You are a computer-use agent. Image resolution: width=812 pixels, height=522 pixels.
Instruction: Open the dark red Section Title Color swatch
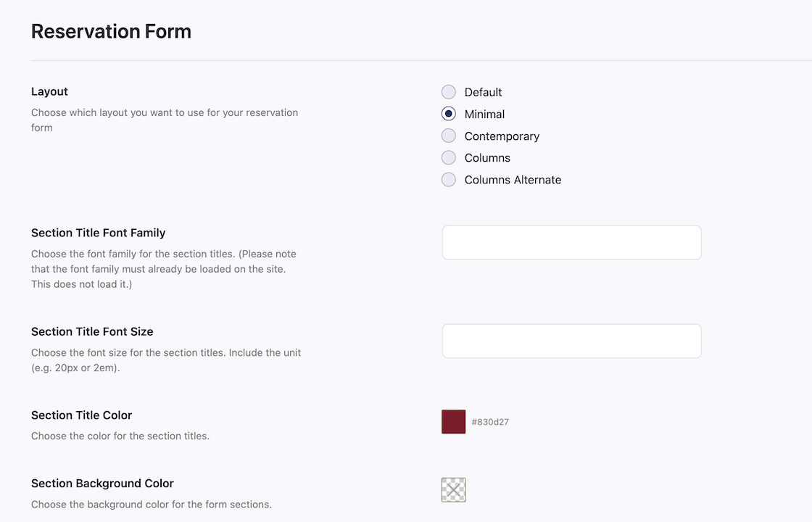click(454, 421)
